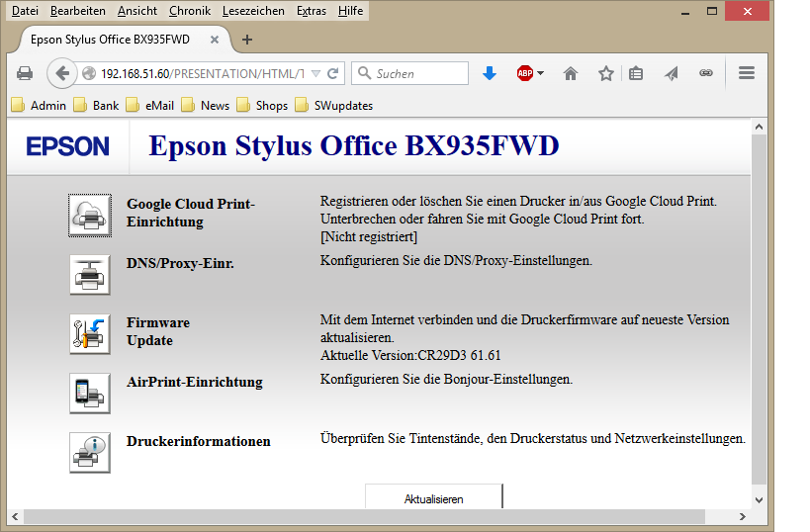
Task: Click the page title Epson Stylus Office BX935FWD
Action: click(354, 145)
